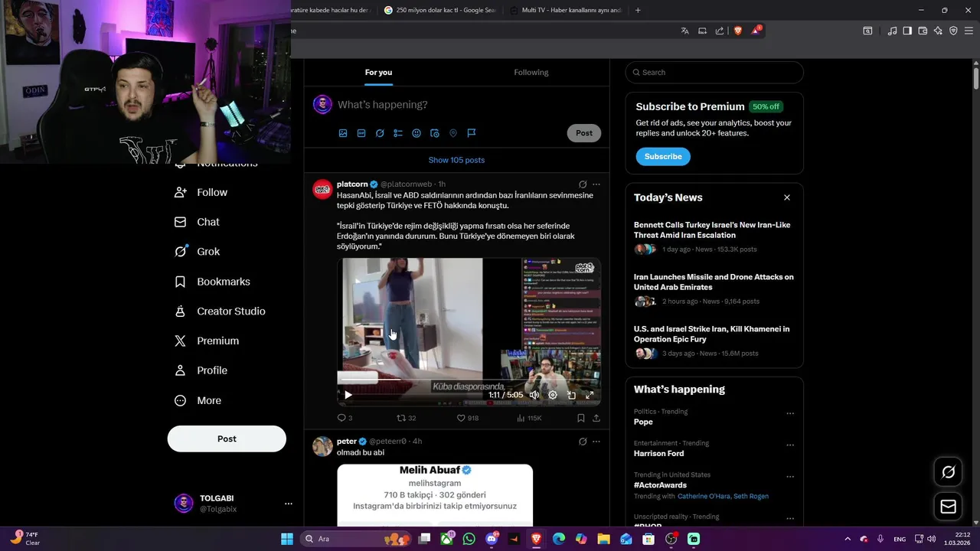Open U.S. and Israel Strike Iran story

click(714, 341)
